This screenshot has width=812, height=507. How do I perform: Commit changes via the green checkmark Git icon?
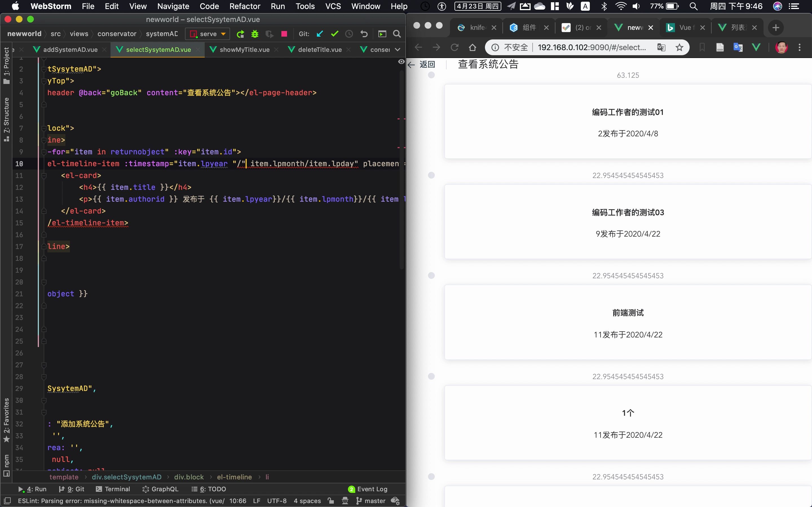tap(335, 34)
